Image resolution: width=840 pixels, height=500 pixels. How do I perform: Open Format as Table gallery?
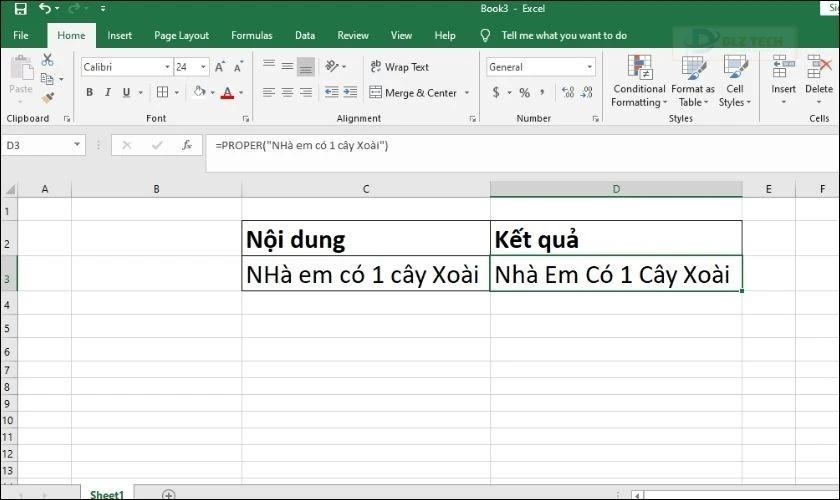click(x=693, y=81)
